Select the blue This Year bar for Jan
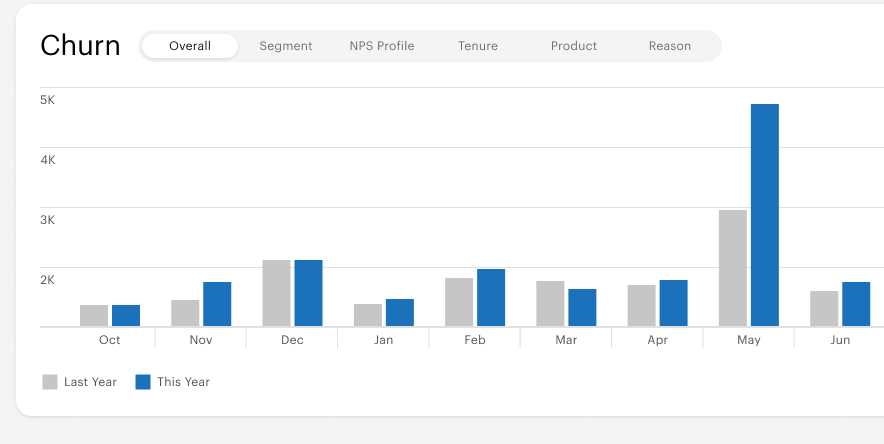The image size is (884, 444). coord(400,313)
